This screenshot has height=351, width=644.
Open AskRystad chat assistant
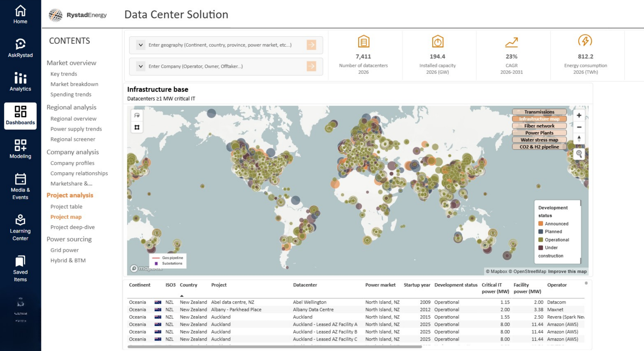pos(20,48)
